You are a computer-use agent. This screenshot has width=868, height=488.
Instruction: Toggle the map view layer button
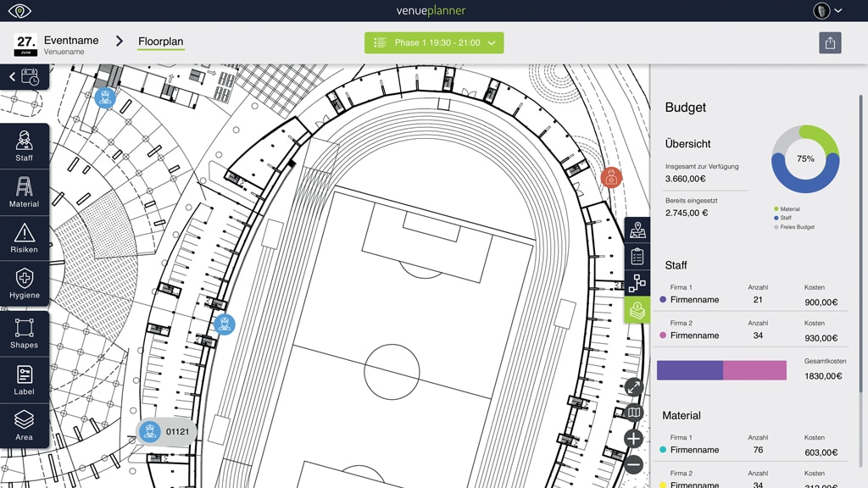pos(633,413)
